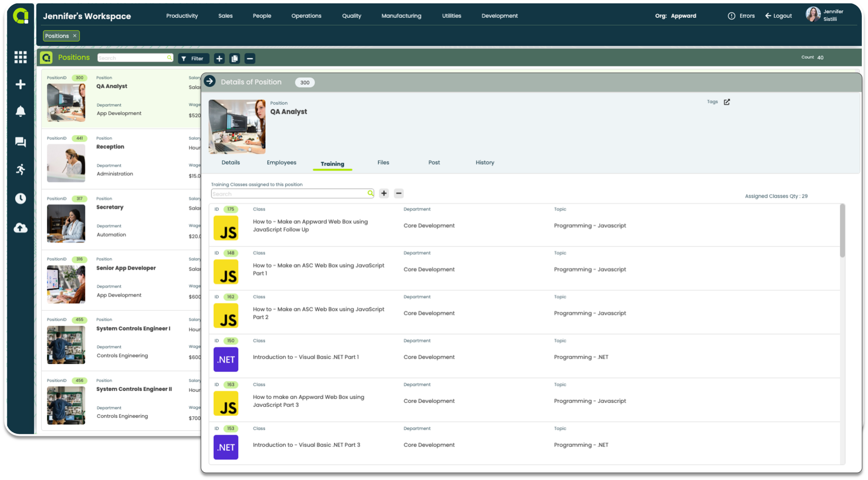The height and width of the screenshot is (480, 868).
Task: Open the People menu
Action: [262, 16]
